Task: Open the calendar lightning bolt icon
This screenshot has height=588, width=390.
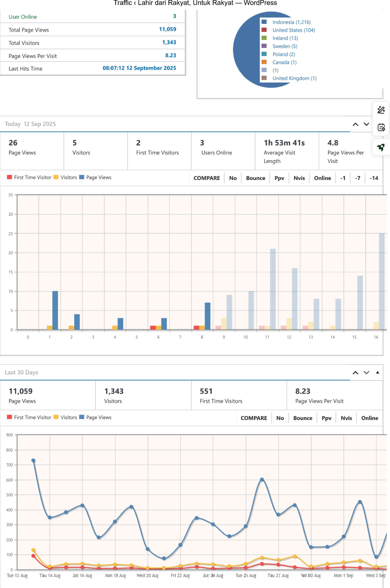Action: point(381,127)
